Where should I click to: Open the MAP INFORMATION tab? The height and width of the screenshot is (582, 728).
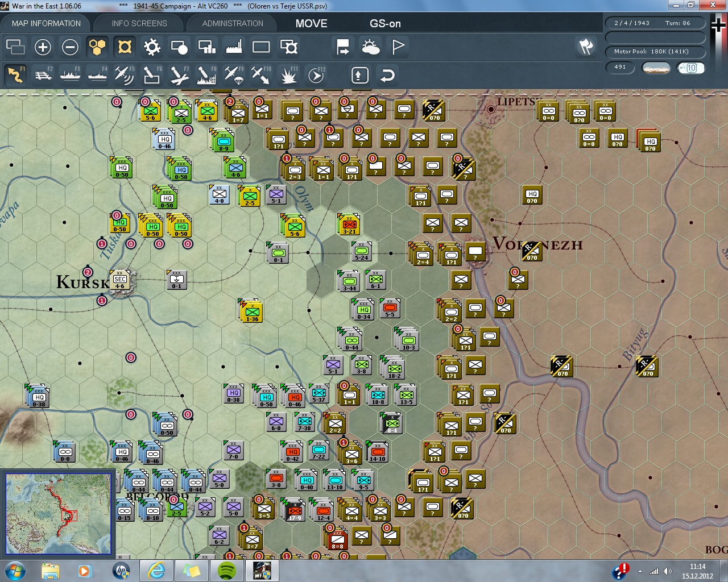click(46, 23)
